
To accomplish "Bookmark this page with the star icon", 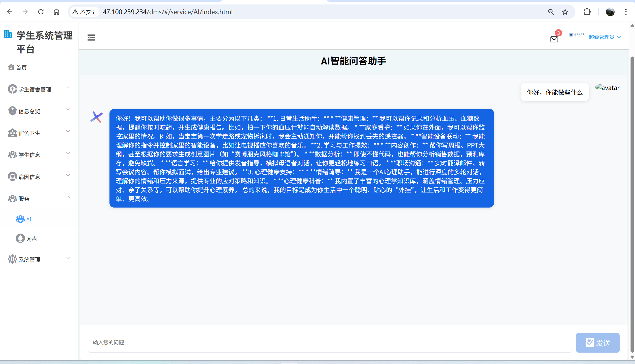I will (565, 12).
